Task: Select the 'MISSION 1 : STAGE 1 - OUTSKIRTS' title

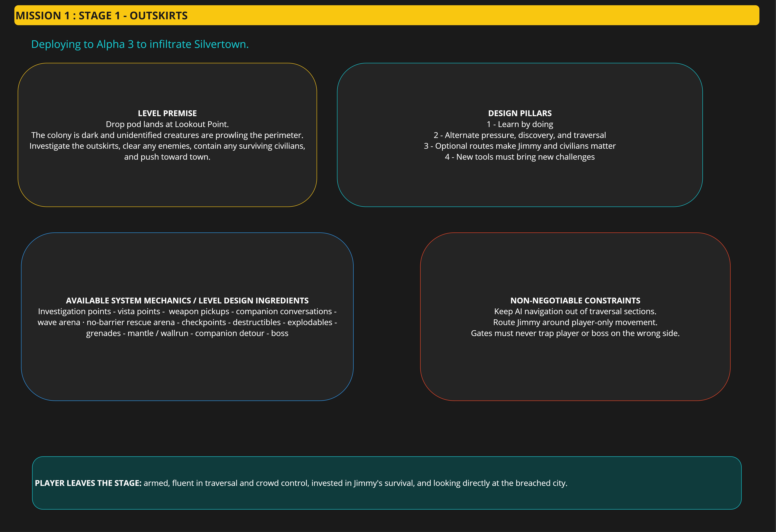Action: tap(102, 16)
